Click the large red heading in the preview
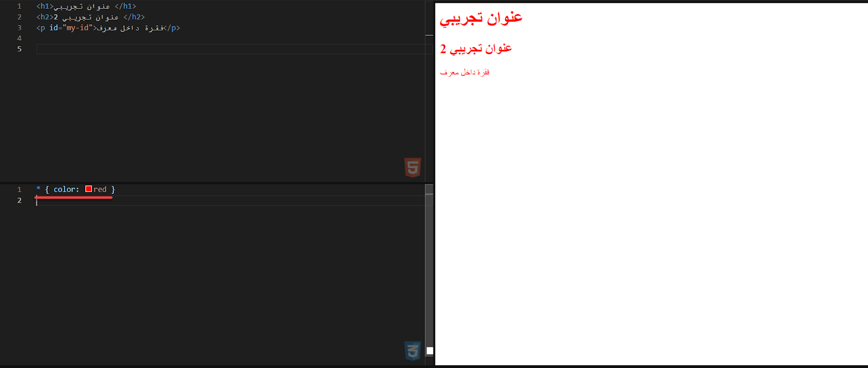 coord(481,18)
